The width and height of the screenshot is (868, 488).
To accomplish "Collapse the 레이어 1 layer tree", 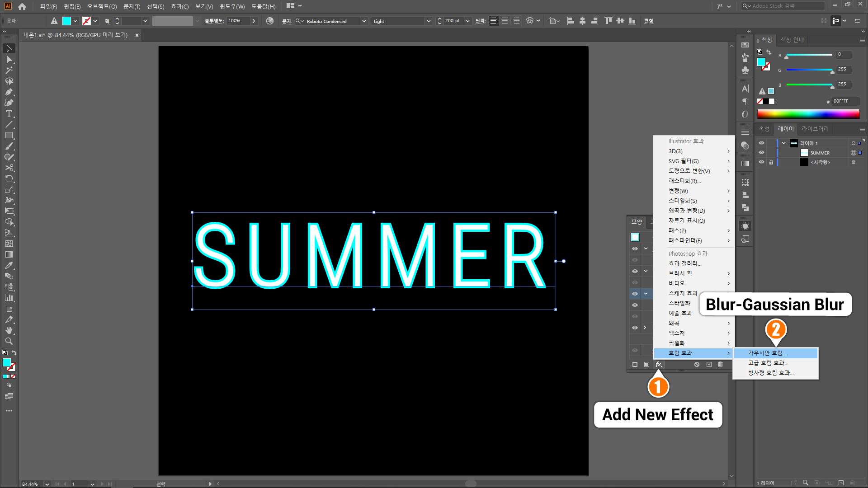I will 783,143.
